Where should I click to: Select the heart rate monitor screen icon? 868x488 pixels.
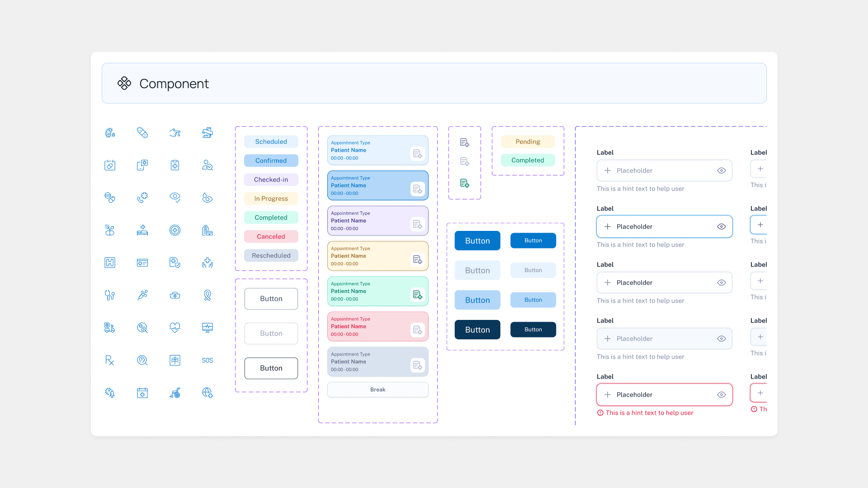[x=208, y=328]
